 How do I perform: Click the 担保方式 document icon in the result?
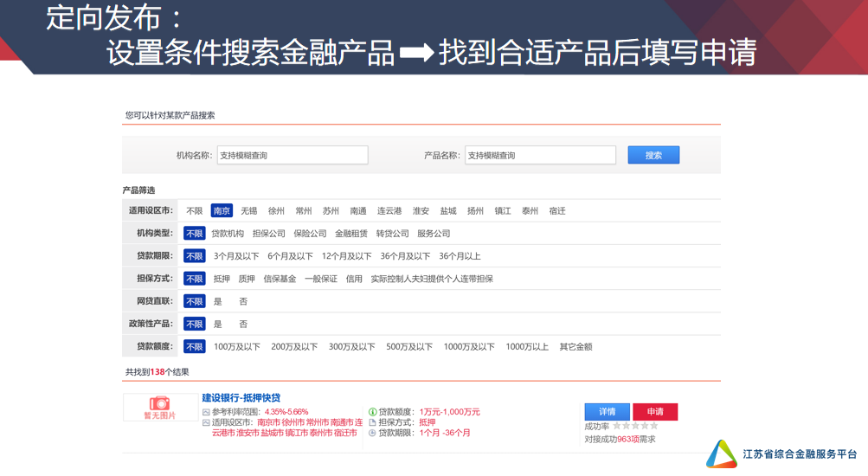click(372, 422)
